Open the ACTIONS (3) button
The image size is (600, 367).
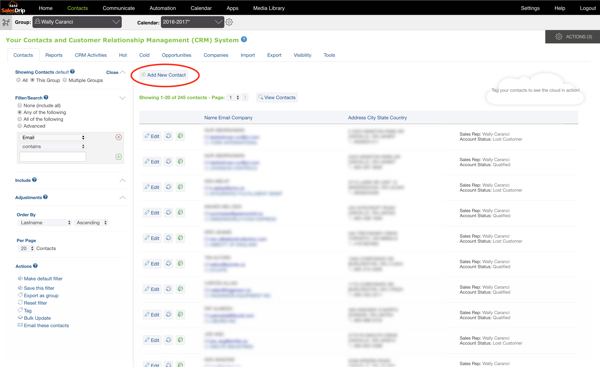pyautogui.click(x=572, y=37)
